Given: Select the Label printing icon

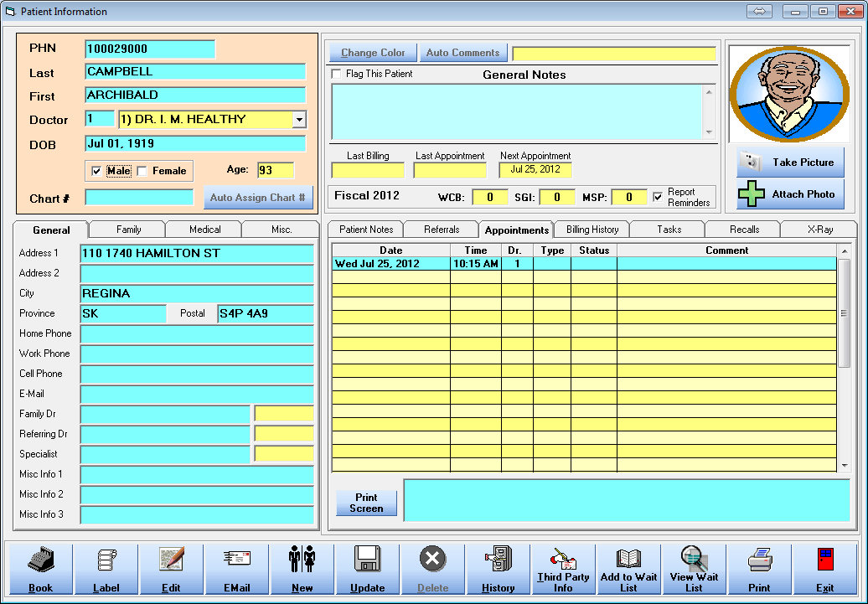Looking at the screenshot, I should pyautogui.click(x=106, y=570).
